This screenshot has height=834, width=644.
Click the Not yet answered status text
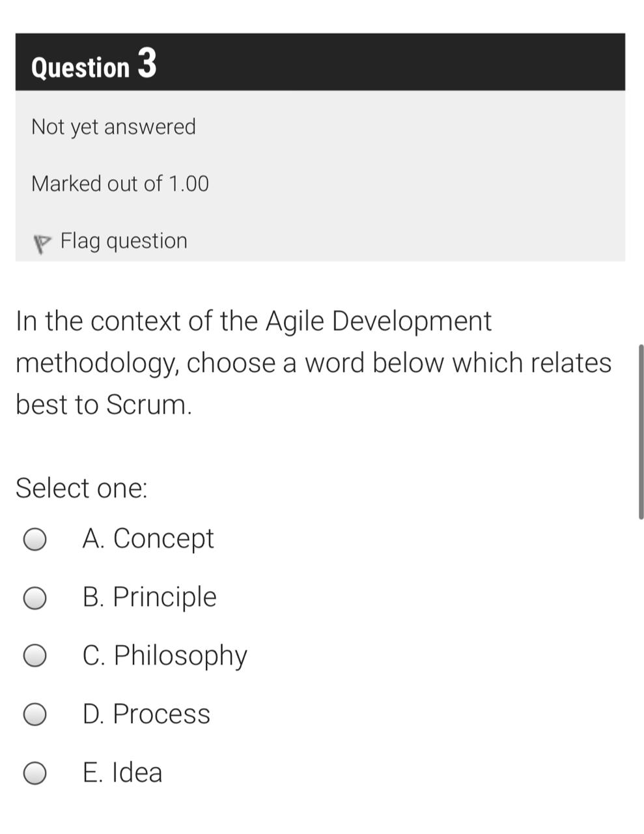pos(113,126)
